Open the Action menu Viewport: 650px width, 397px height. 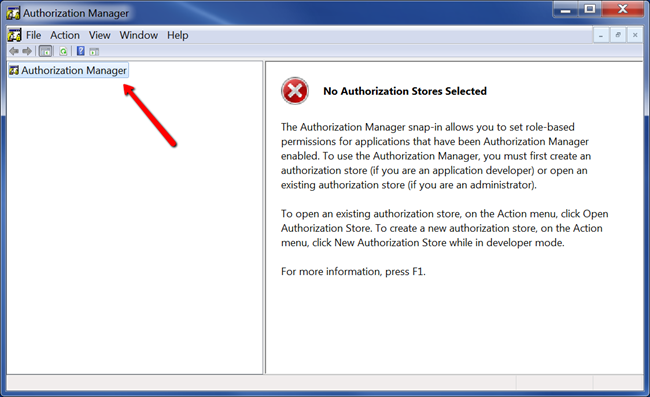tap(65, 35)
